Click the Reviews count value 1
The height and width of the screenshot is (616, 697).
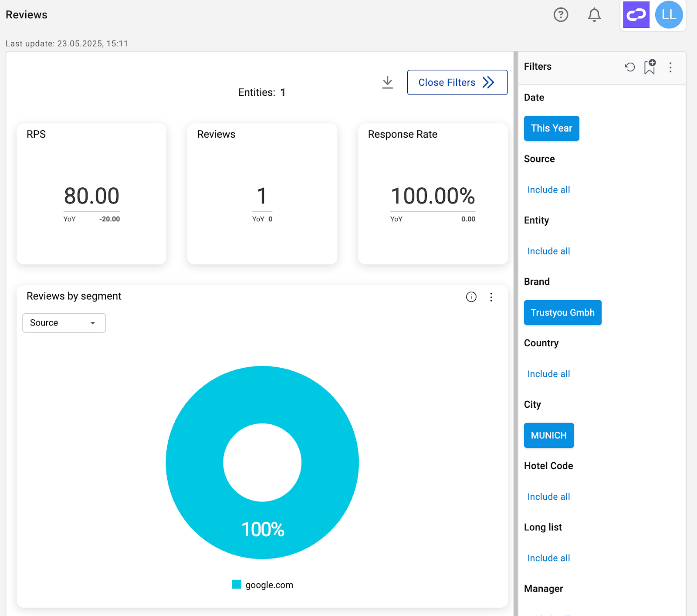point(262,196)
